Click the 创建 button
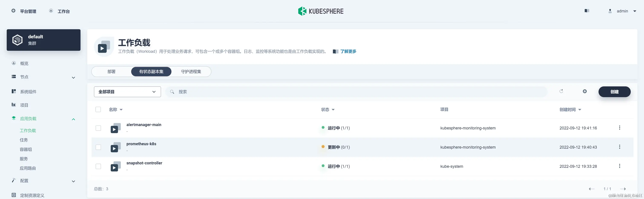Viewport: 644px width, 199px height. (614, 92)
